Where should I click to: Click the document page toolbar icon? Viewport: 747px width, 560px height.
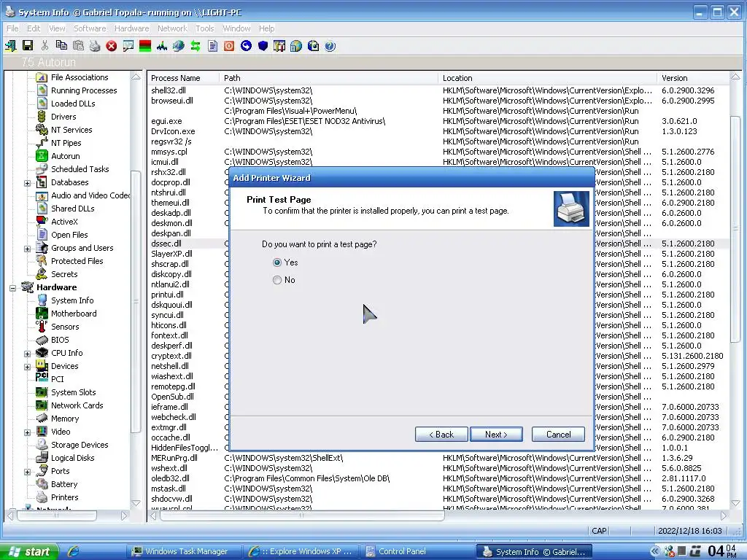[212, 46]
